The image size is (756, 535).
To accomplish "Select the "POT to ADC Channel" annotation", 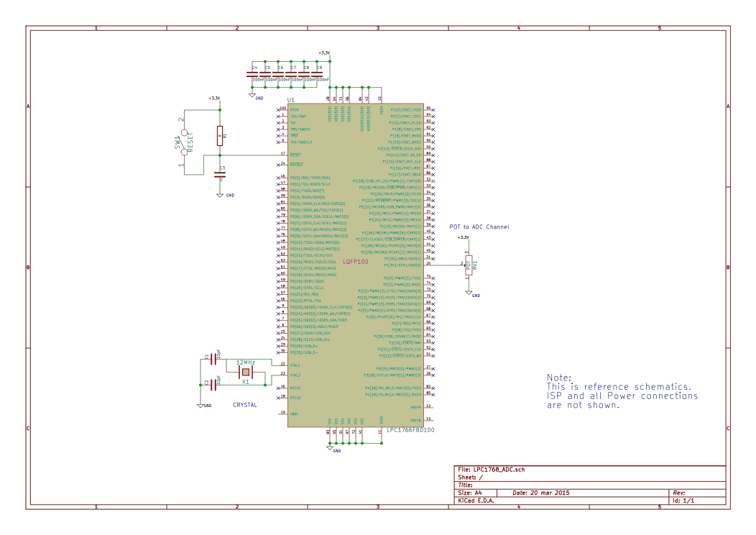I will click(x=479, y=227).
